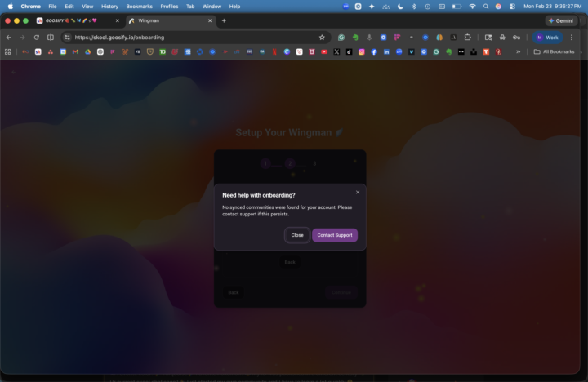
Task: Open the Chrome application menu
Action: click(x=31, y=7)
